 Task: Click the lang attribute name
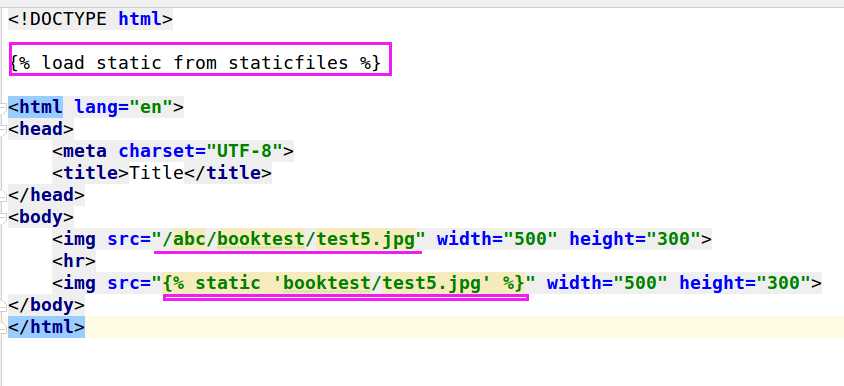coord(96,107)
